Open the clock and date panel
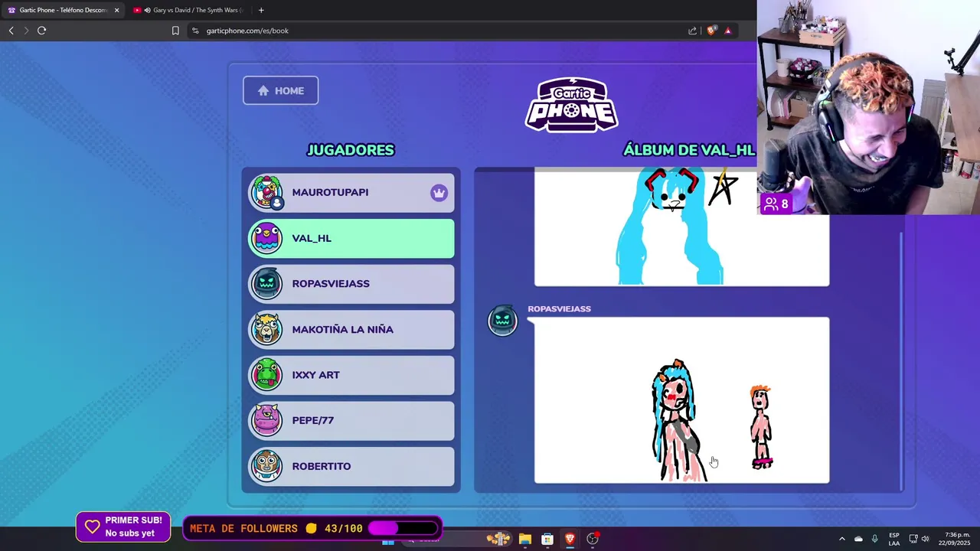 [x=955, y=539]
